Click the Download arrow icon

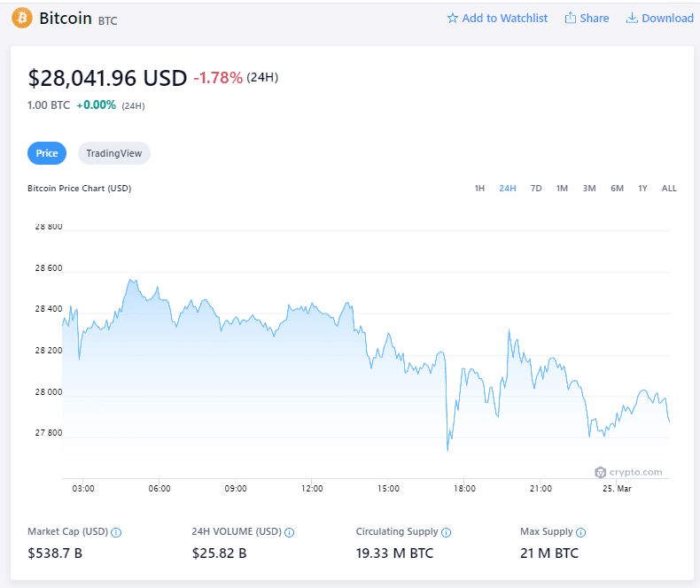(632, 18)
